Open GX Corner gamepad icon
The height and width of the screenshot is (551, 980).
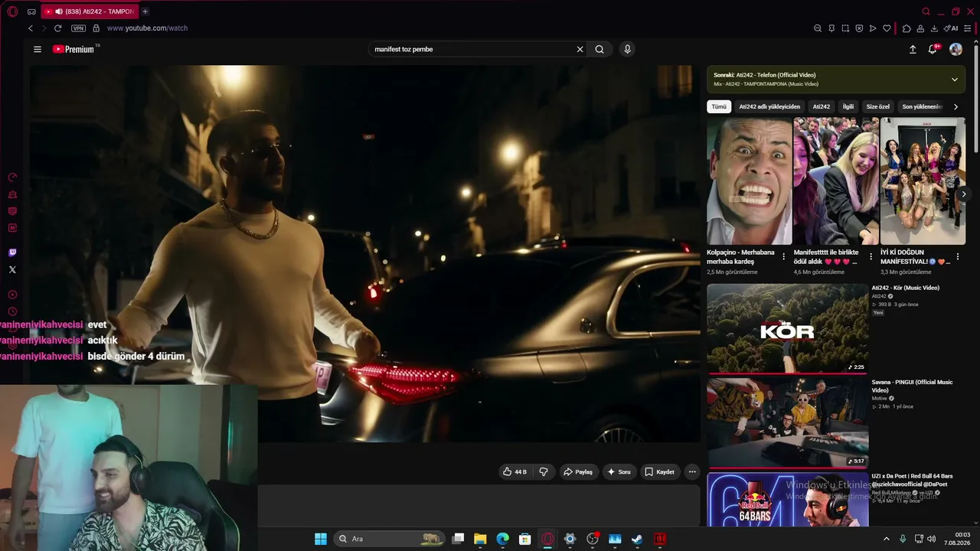[x=31, y=11]
